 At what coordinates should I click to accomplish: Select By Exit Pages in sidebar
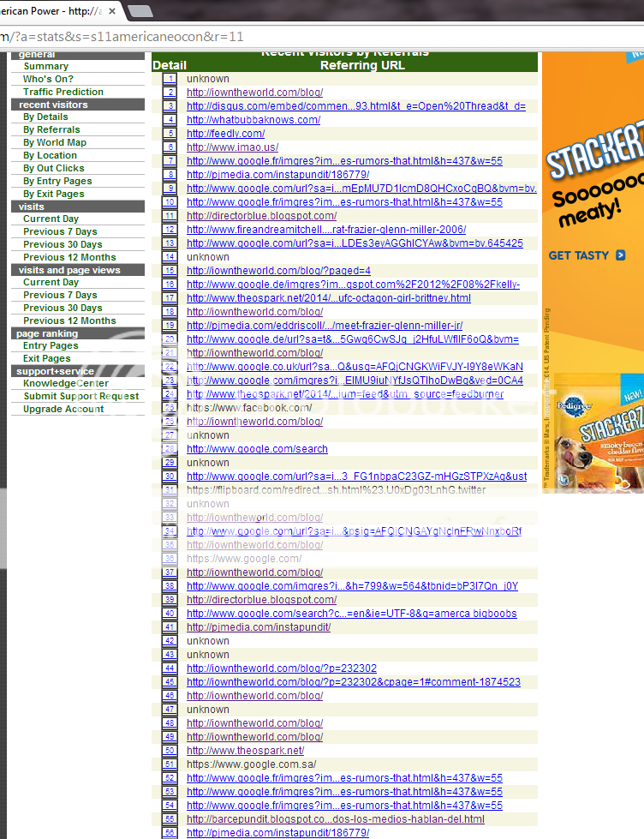(x=53, y=194)
